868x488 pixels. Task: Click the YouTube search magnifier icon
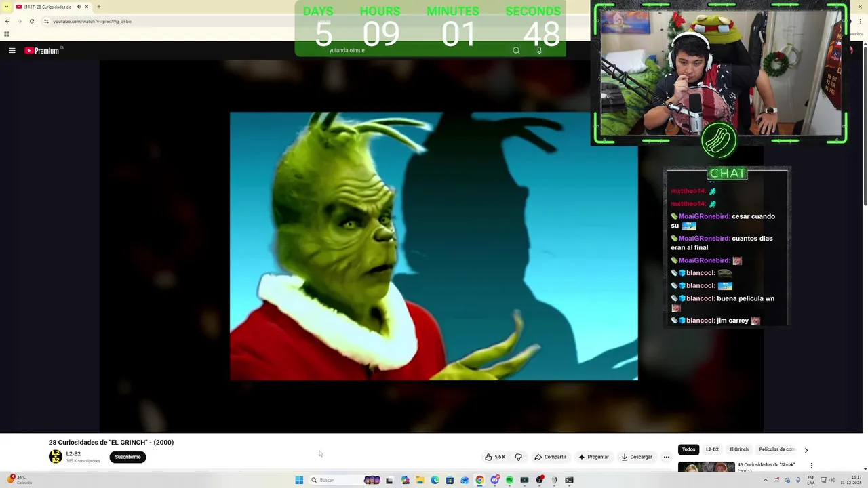tap(516, 50)
